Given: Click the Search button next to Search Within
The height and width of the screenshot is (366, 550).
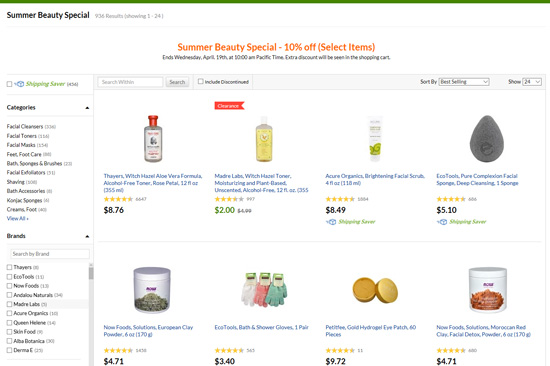Looking at the screenshot, I should pyautogui.click(x=177, y=82).
